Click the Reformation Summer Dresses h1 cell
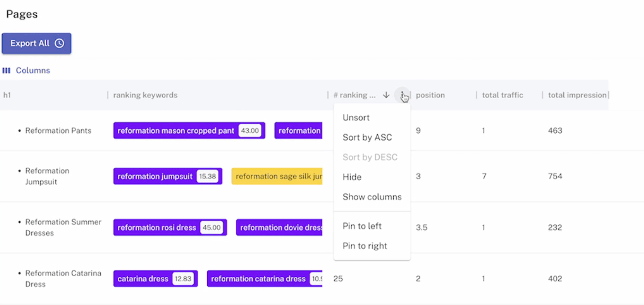Screen dimensions: 644x305 coord(63,227)
